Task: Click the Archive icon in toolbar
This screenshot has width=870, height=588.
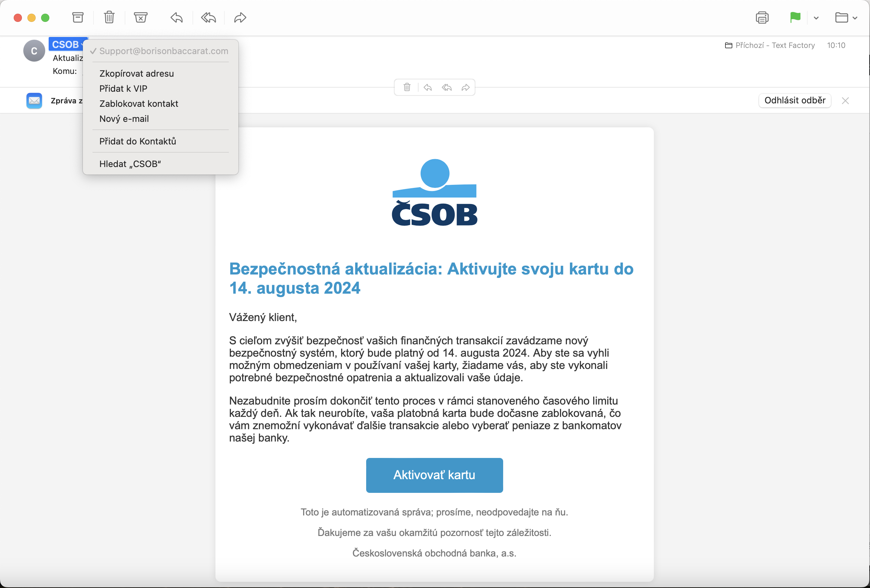Action: pyautogui.click(x=77, y=17)
